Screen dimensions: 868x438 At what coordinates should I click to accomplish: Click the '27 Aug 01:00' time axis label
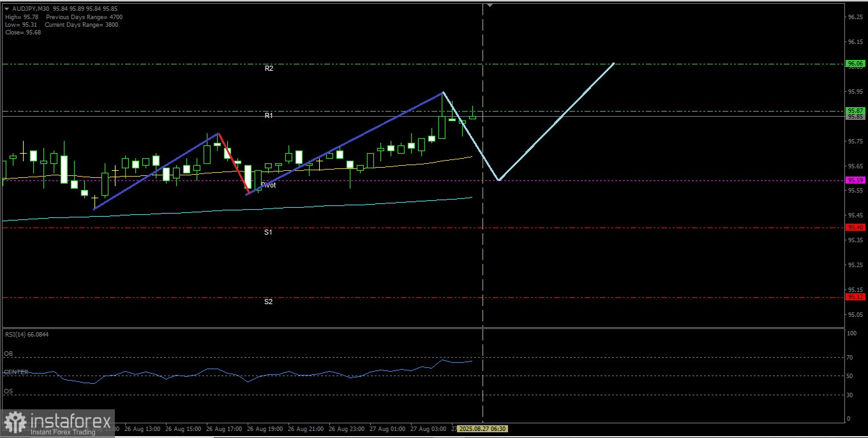tap(388, 429)
